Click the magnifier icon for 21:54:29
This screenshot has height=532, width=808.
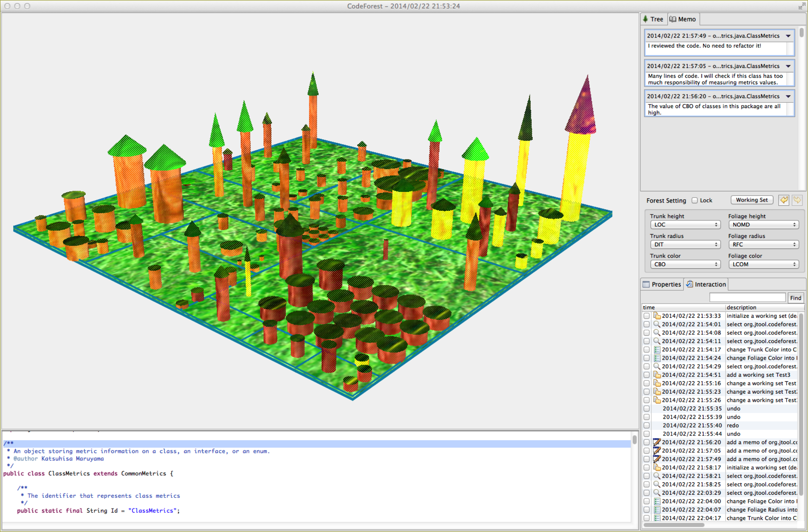(x=657, y=366)
